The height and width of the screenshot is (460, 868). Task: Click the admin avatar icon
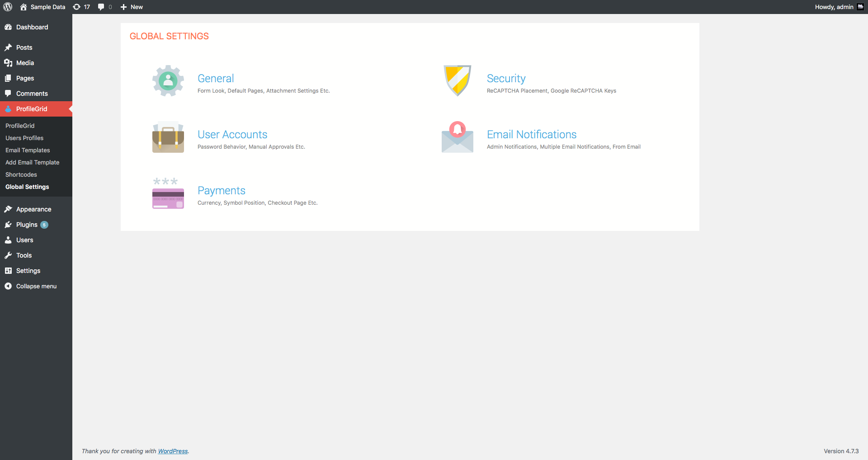click(x=860, y=7)
